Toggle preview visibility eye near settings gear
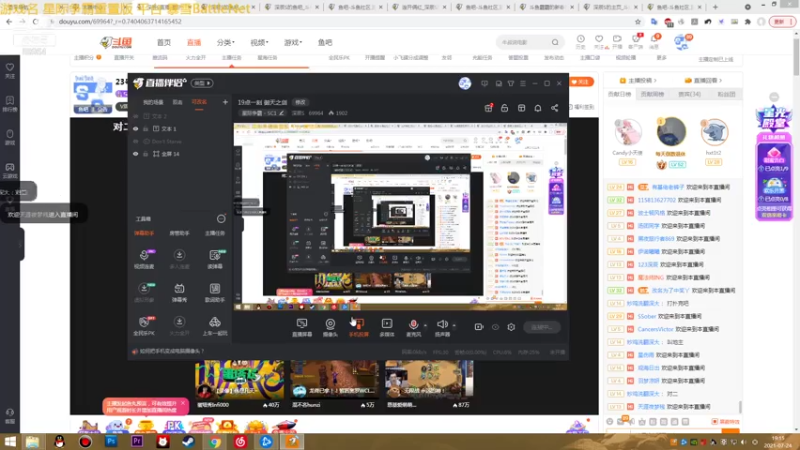 point(495,327)
